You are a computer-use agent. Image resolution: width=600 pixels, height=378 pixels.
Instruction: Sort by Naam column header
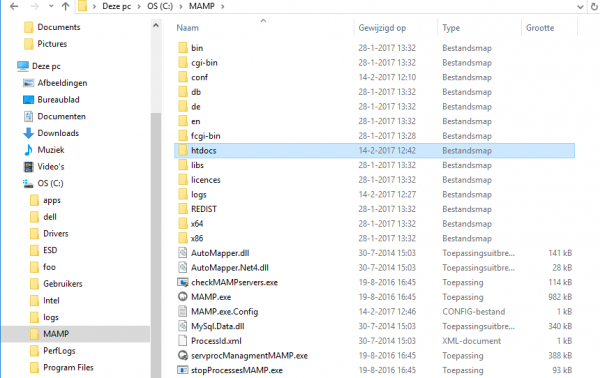click(x=188, y=28)
